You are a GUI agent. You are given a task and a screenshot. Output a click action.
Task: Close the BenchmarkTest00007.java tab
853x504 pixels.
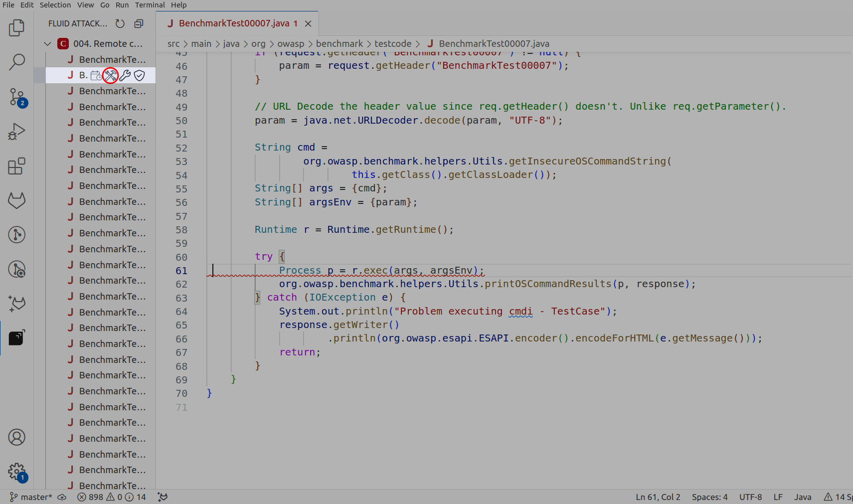pos(308,23)
